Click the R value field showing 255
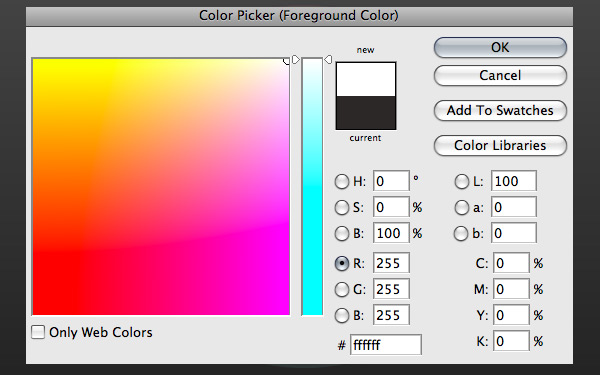Viewport: 600px width, 375px height. pyautogui.click(x=391, y=263)
